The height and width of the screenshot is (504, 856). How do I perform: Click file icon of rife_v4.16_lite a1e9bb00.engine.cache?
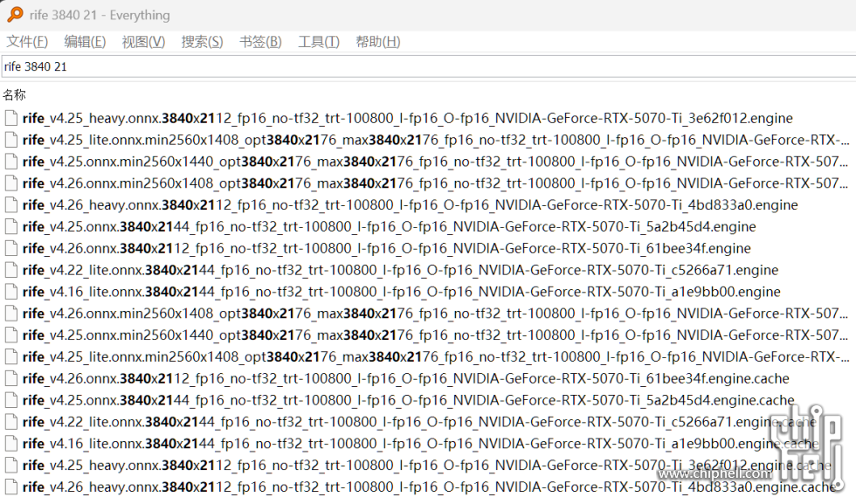[10, 444]
